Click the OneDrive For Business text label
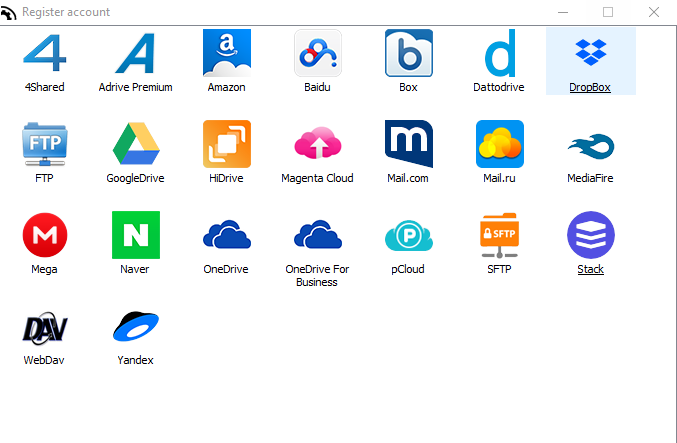This screenshot has width=677, height=443. tap(317, 275)
